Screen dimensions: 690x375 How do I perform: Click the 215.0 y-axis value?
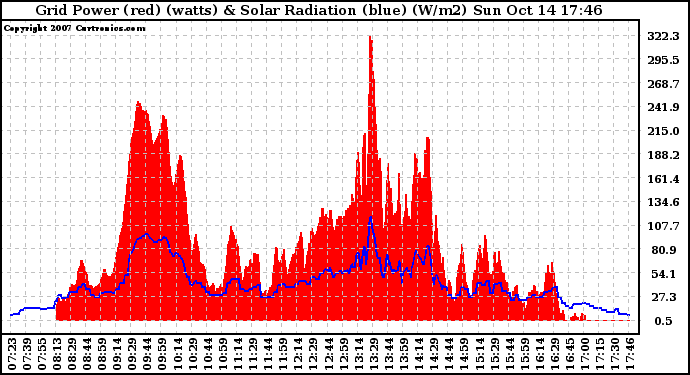(663, 131)
